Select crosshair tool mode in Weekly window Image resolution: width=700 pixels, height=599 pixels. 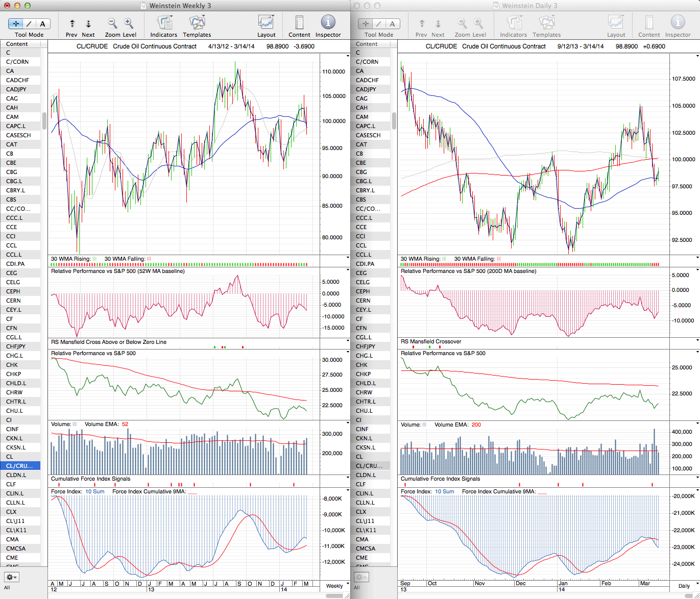(x=16, y=24)
